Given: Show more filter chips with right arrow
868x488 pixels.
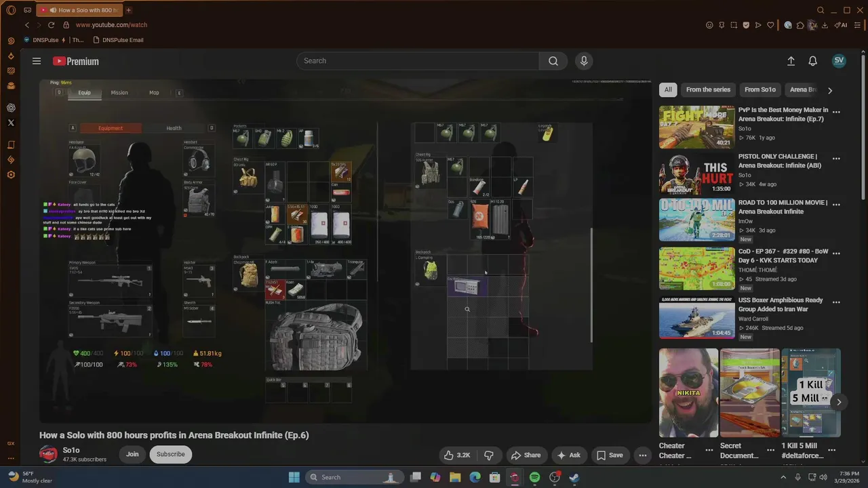Looking at the screenshot, I should 830,90.
